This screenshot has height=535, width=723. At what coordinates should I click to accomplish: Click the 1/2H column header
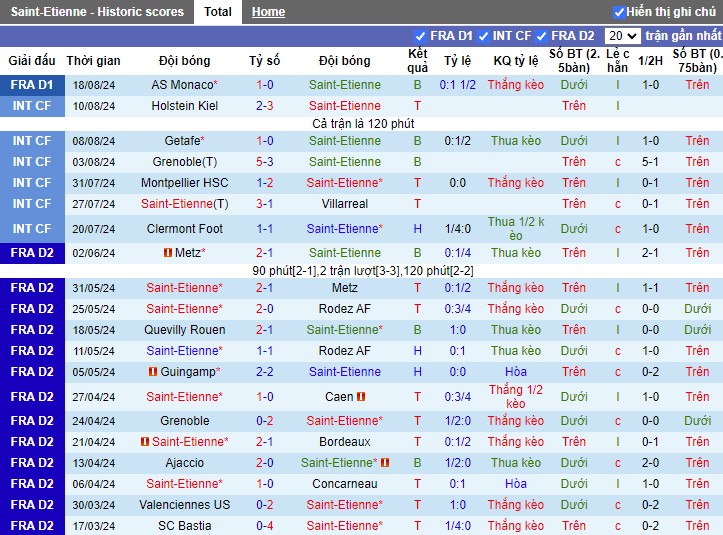(650, 60)
